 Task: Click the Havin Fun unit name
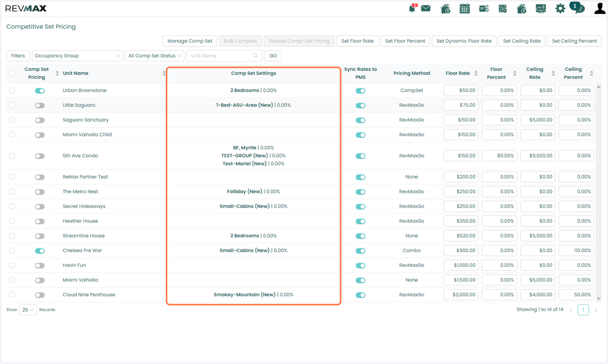point(74,265)
